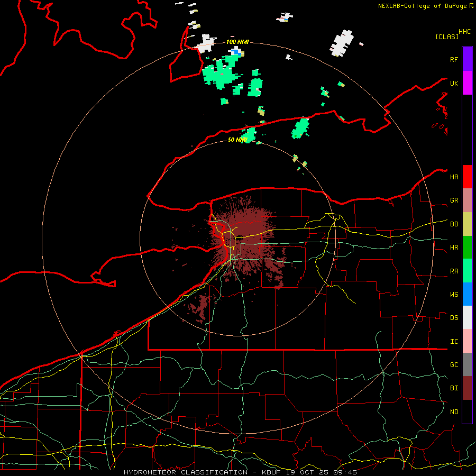Click the 'BI' legend label

[454, 388]
